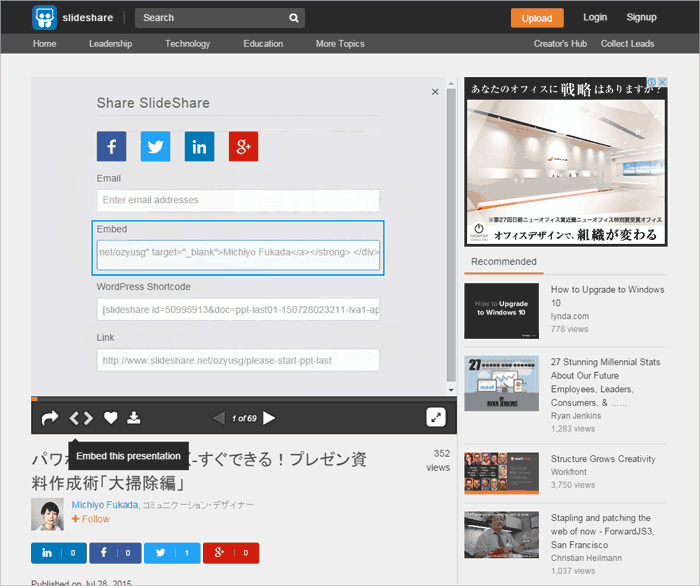The width and height of the screenshot is (700, 586).
Task: Like the presentation with heart icon
Action: 111,418
